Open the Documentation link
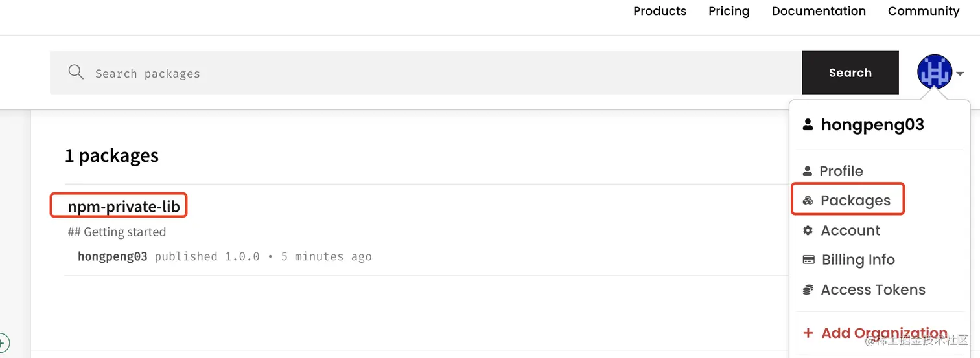This screenshot has height=358, width=980. pyautogui.click(x=819, y=11)
